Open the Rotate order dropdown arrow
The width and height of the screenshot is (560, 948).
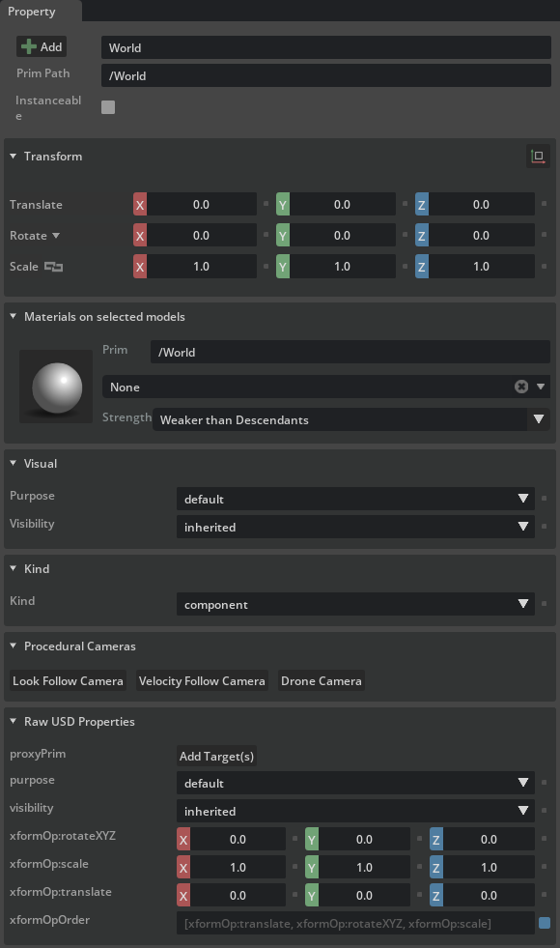click(56, 236)
